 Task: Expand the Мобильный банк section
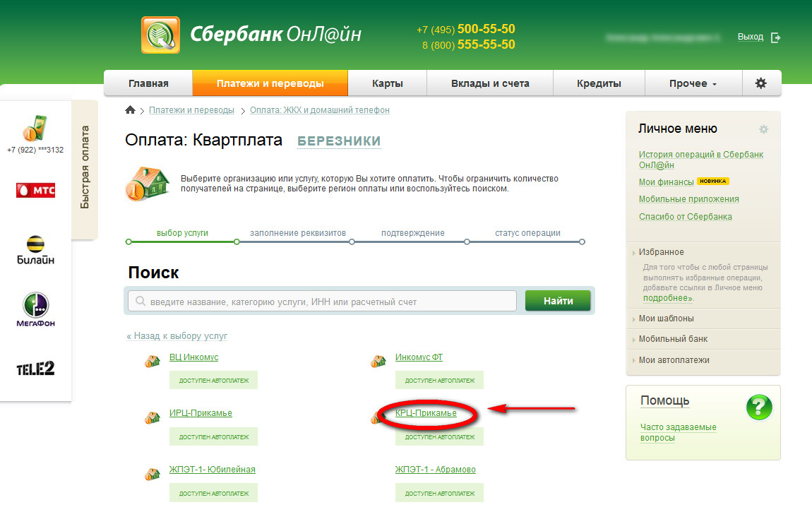tap(673, 339)
